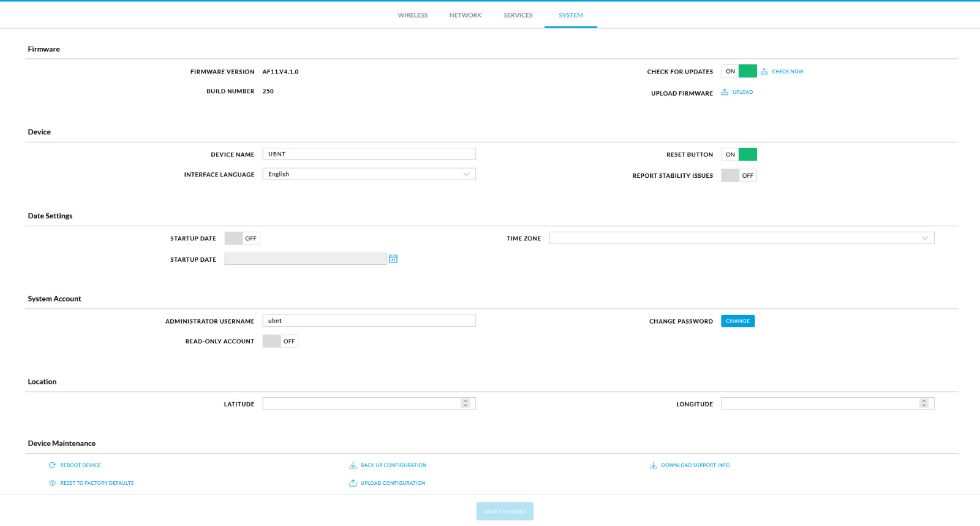Viewport: 980px width, 526px height.
Task: Click the Download Support Info icon
Action: coord(653,465)
